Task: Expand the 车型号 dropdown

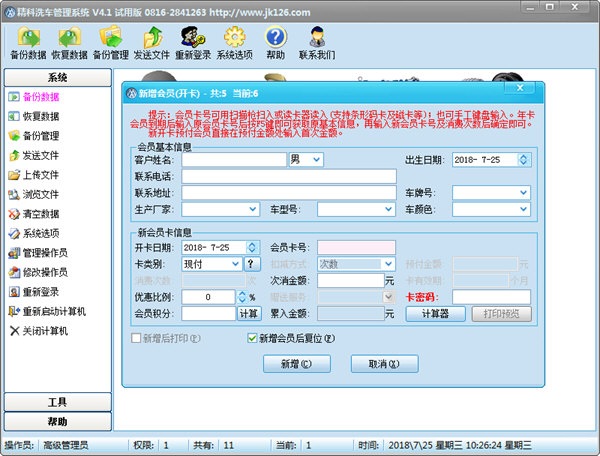Action: click(x=388, y=209)
